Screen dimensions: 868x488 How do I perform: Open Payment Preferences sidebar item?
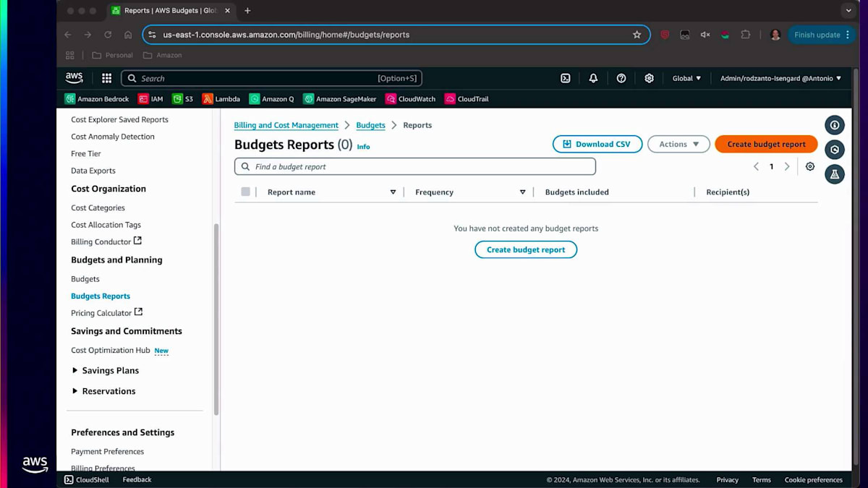[108, 451]
